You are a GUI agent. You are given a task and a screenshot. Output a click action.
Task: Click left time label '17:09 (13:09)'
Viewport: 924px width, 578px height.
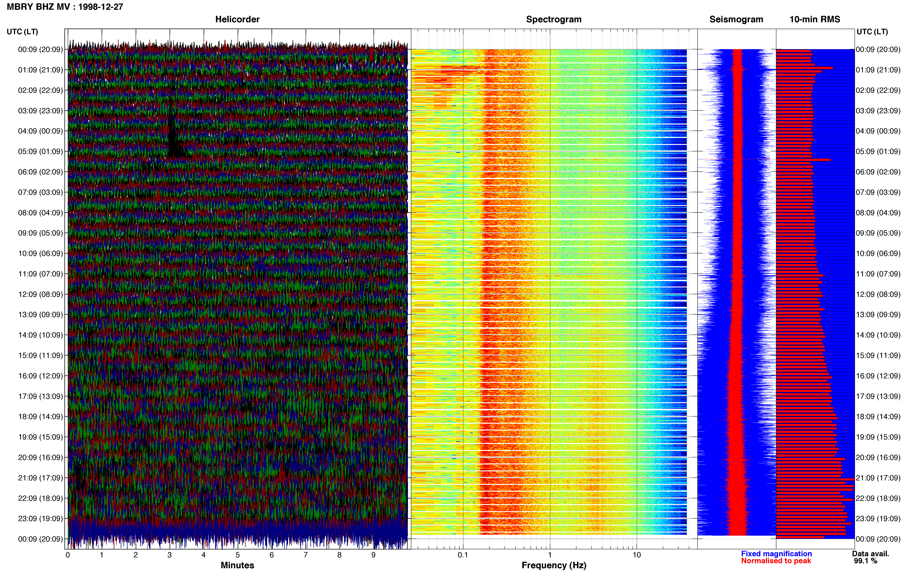pyautogui.click(x=40, y=396)
